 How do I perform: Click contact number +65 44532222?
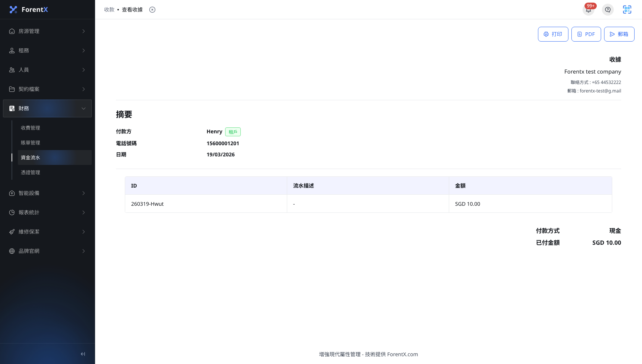[x=606, y=82]
